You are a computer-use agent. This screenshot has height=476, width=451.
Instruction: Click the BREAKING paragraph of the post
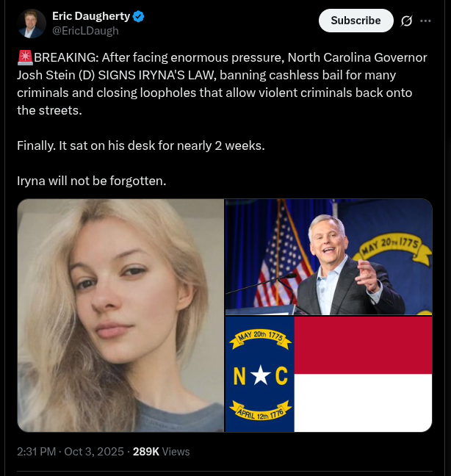click(x=220, y=84)
